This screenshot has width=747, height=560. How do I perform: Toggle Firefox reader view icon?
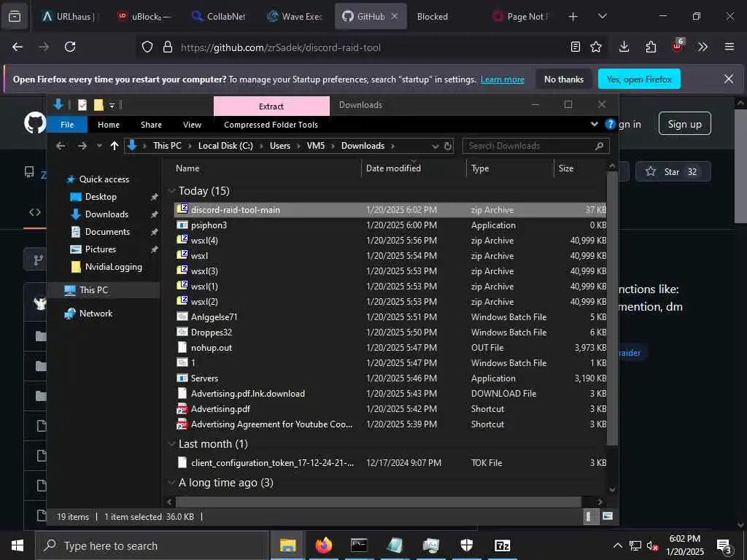tap(576, 47)
